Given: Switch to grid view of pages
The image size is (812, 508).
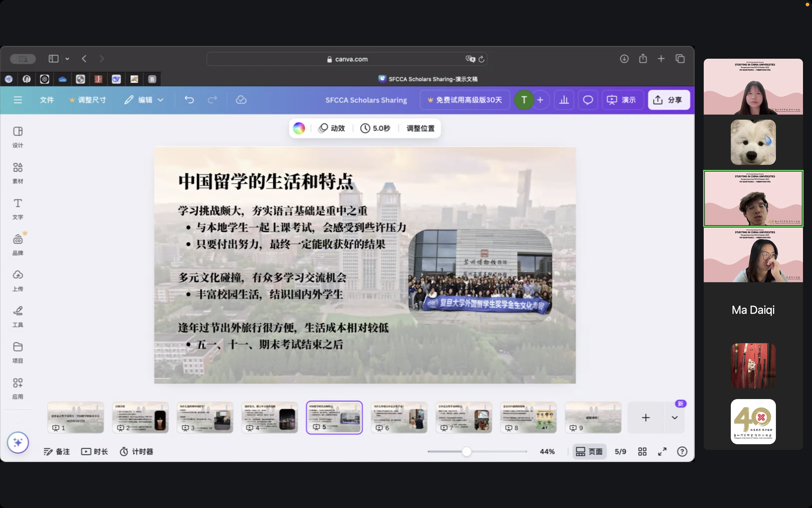Looking at the screenshot, I should [x=642, y=452].
